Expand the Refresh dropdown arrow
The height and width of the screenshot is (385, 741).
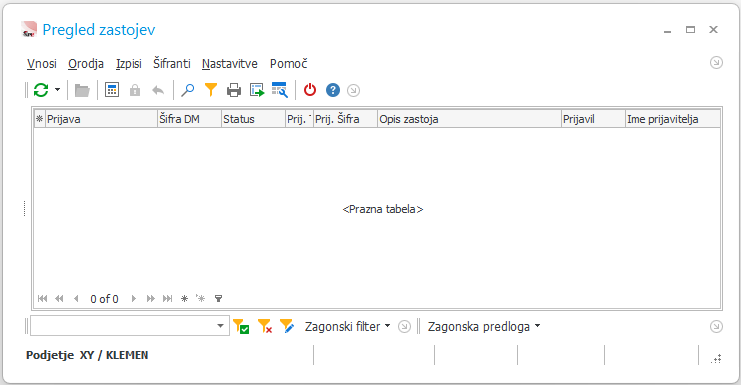57,90
